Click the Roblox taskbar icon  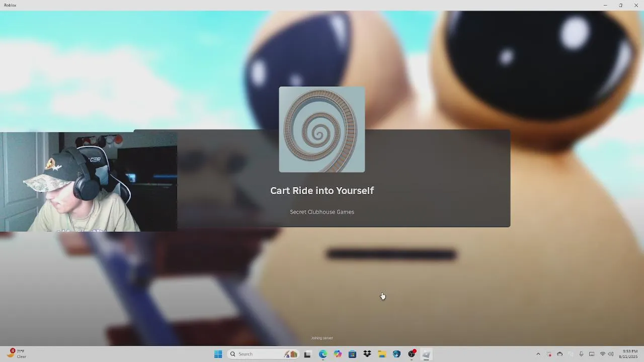[426, 354]
